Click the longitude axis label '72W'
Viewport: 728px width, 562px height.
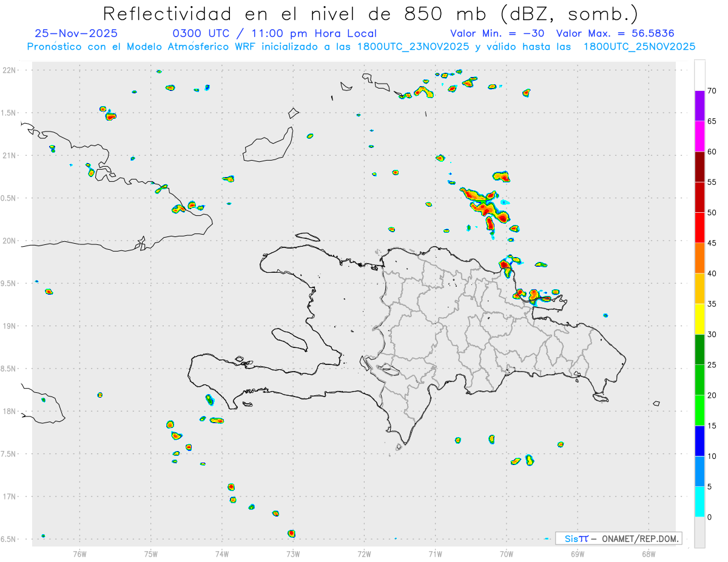[365, 554]
